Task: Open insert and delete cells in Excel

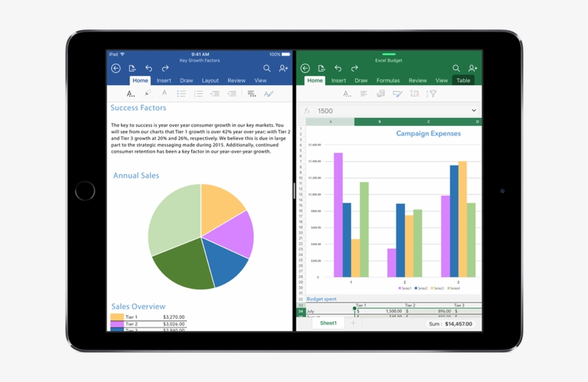Action: pyautogui.click(x=414, y=94)
